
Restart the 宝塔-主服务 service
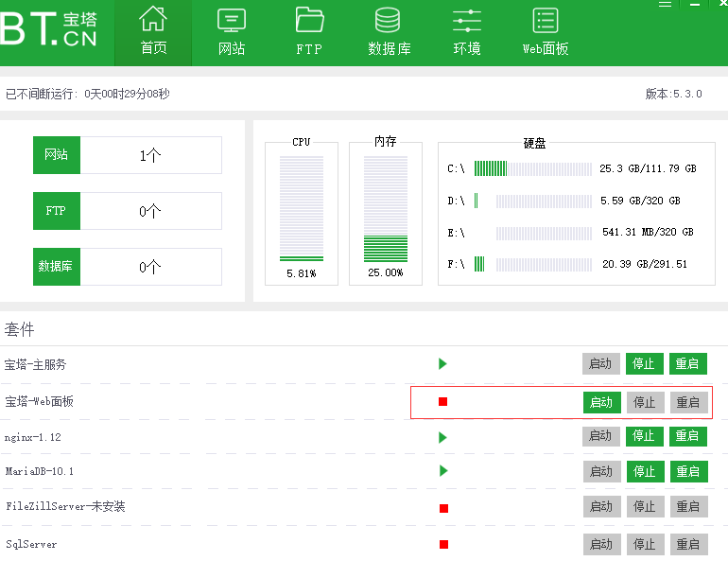687,363
